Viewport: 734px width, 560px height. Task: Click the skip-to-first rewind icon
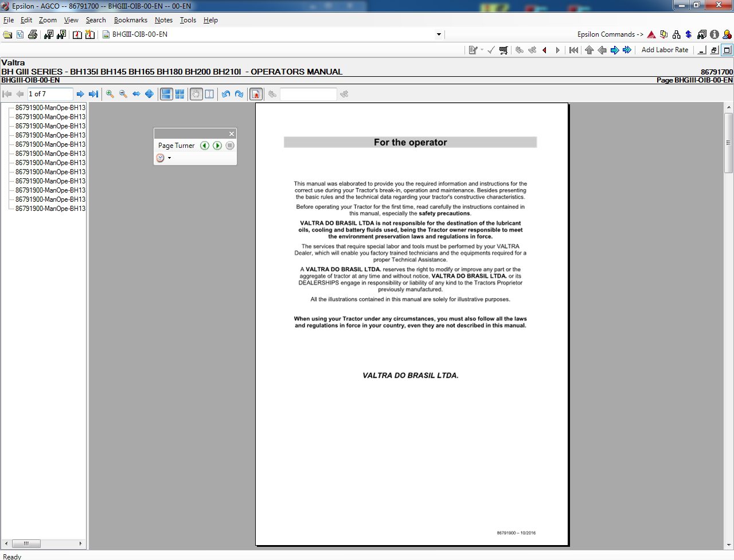coord(573,50)
